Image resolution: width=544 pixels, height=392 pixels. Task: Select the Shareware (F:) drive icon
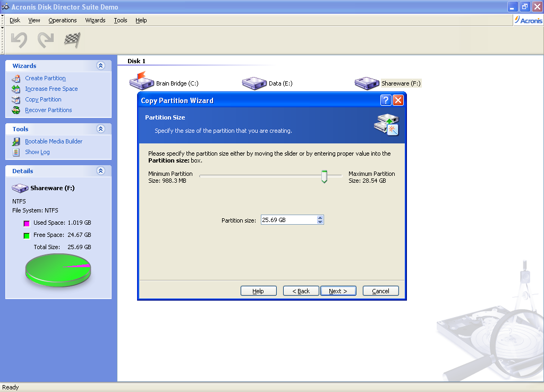pyautogui.click(x=367, y=83)
